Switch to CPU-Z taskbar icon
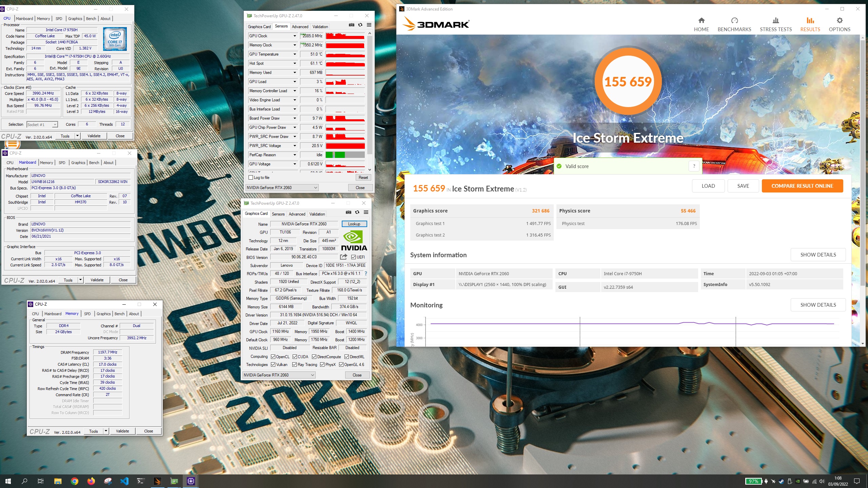The width and height of the screenshot is (868, 488). tap(191, 481)
